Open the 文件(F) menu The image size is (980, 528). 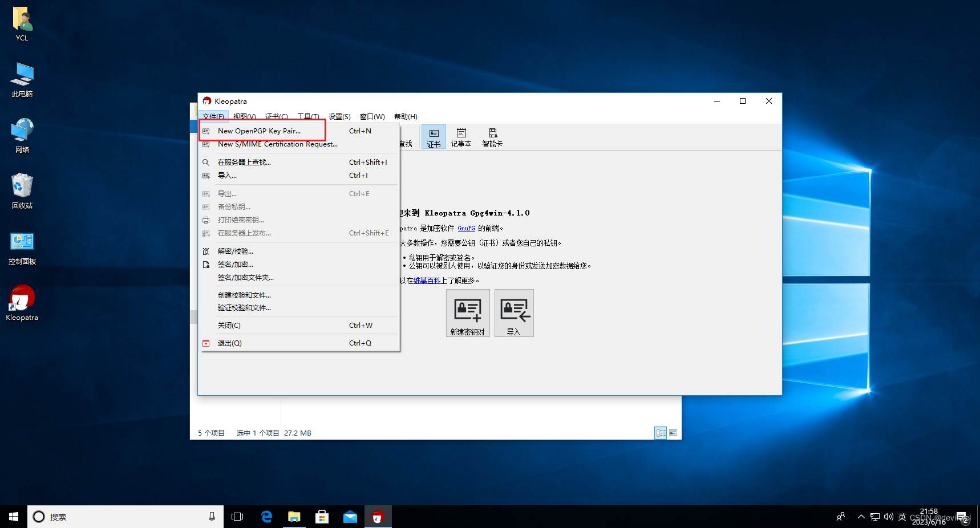pos(213,116)
